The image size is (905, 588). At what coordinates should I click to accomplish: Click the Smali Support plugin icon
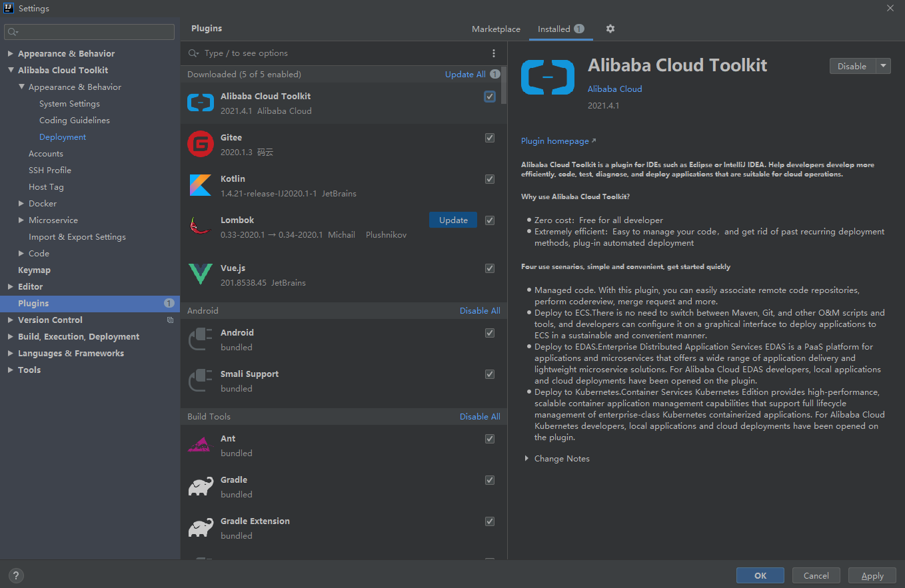pos(201,380)
